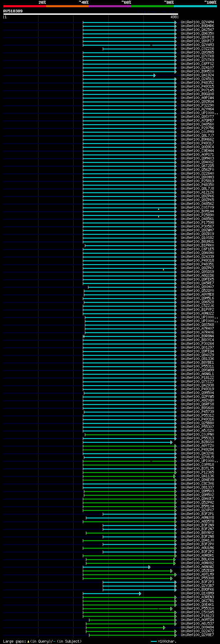Select the UniRef100_C6F1E5 label

[197, 249]
